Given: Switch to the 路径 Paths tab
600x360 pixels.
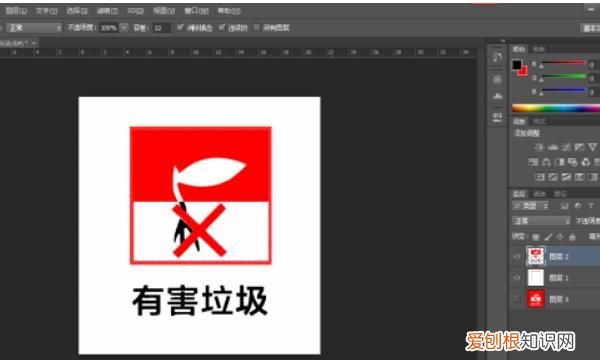Looking at the screenshot, I should (560, 194).
